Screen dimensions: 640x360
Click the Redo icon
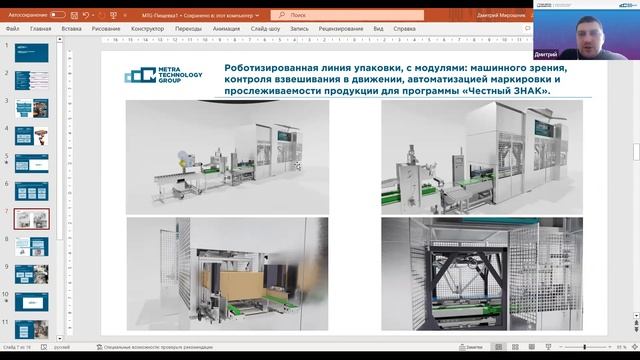(102, 15)
